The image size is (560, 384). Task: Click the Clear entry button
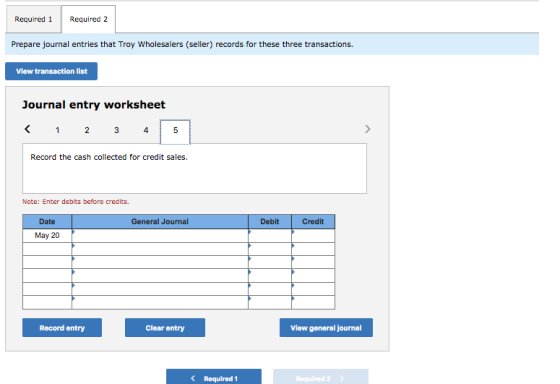click(165, 328)
